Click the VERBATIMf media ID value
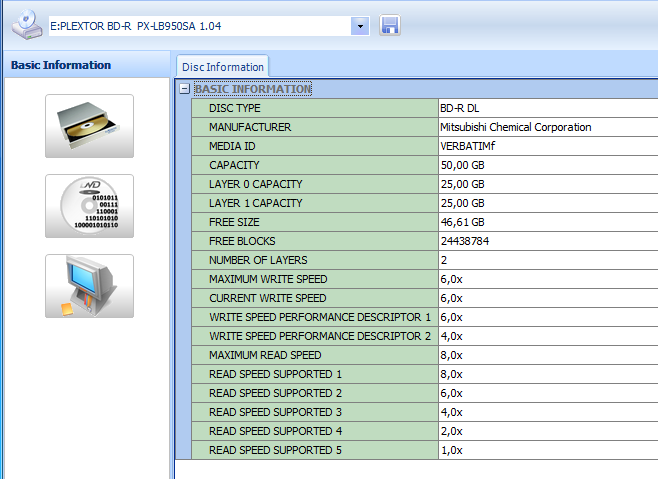 [x=467, y=146]
